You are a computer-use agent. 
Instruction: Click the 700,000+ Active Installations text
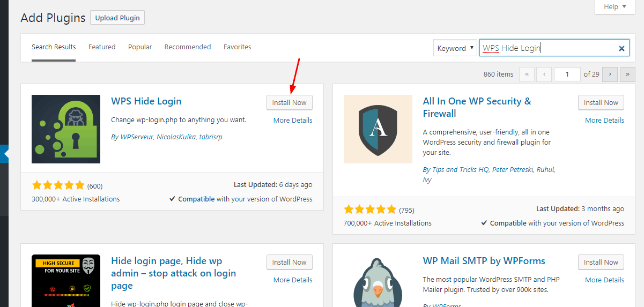tap(388, 223)
